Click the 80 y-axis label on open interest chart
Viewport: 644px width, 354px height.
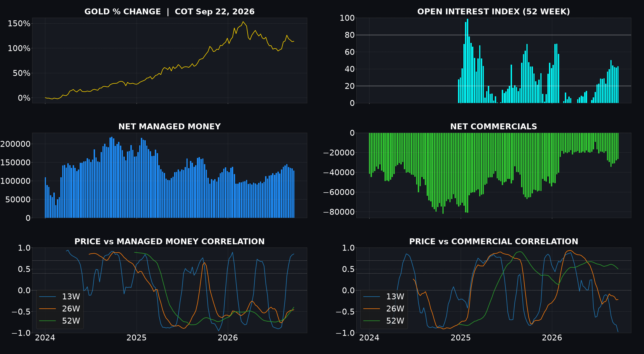(x=350, y=35)
